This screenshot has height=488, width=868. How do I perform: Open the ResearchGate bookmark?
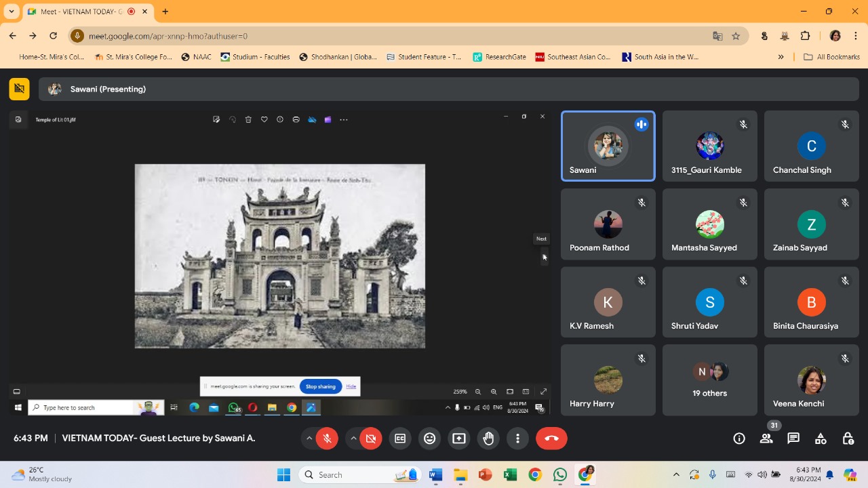click(500, 57)
